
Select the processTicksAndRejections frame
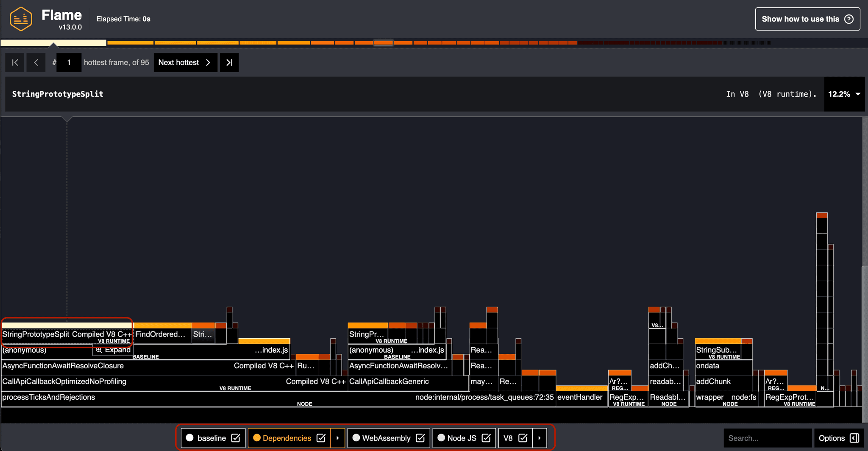click(49, 398)
